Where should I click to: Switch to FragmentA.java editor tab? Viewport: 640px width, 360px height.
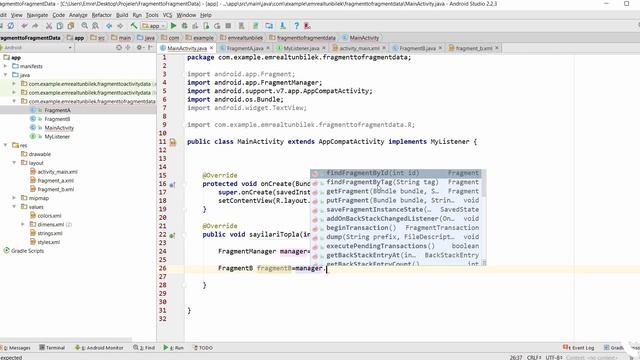point(244,48)
